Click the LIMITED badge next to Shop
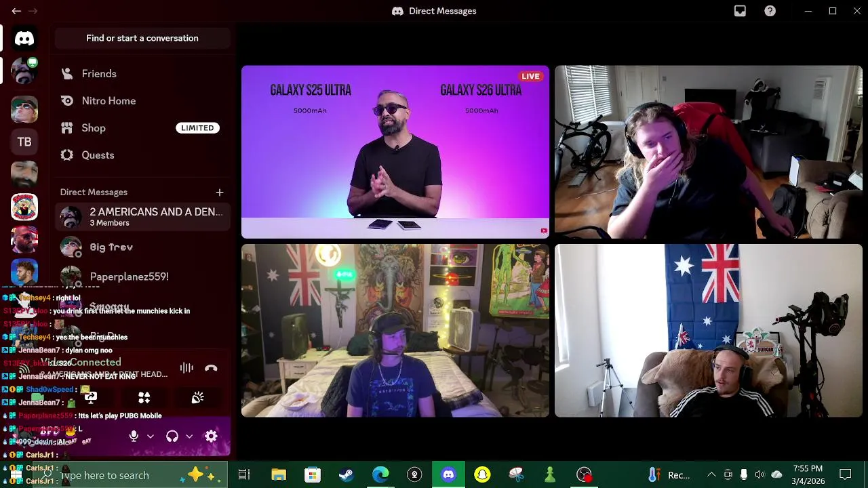The image size is (868, 488). (197, 128)
